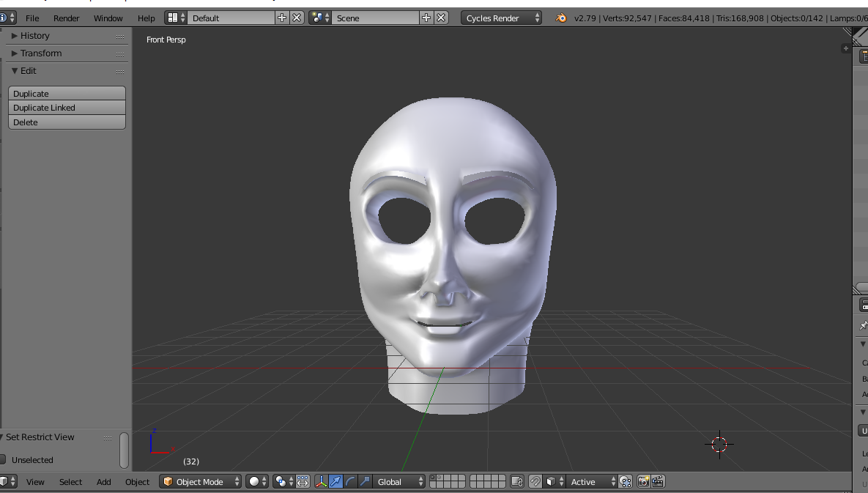Expand the Transform panel
Screen dimensions: 868x493
[x=40, y=53]
